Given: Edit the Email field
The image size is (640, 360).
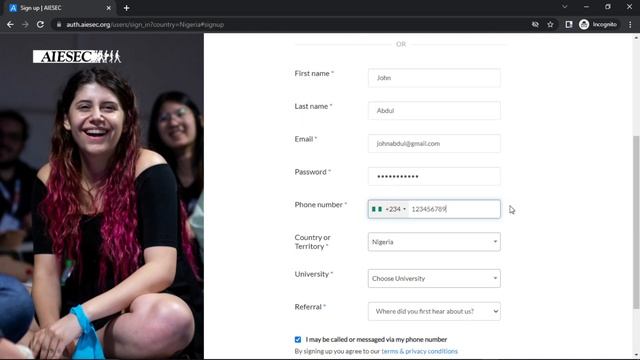Looking at the screenshot, I should pos(434,144).
